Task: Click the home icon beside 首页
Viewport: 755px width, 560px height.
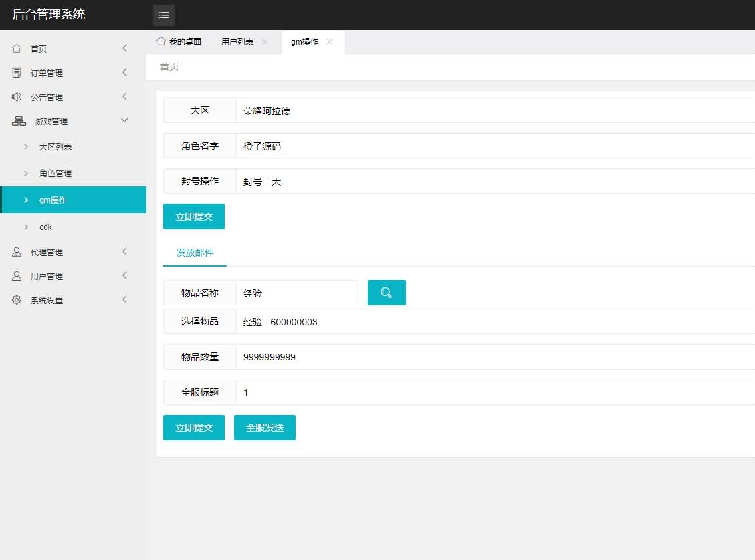Action: [x=17, y=49]
